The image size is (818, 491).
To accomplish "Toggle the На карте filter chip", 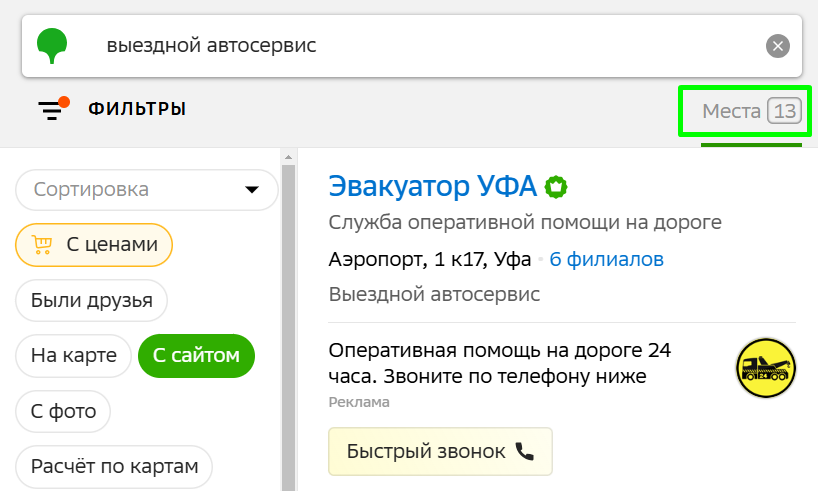I will tap(74, 356).
